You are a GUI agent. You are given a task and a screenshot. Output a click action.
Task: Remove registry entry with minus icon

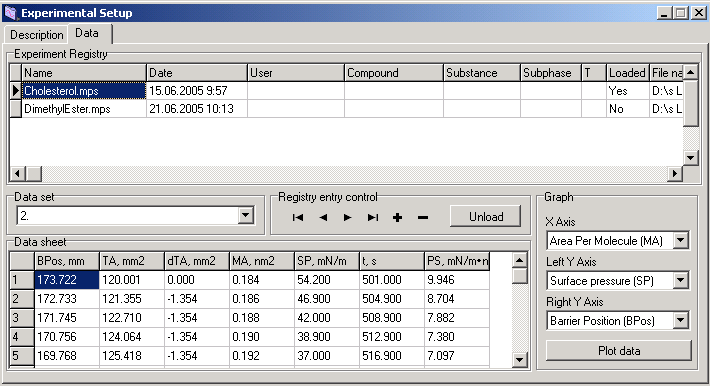click(x=423, y=217)
